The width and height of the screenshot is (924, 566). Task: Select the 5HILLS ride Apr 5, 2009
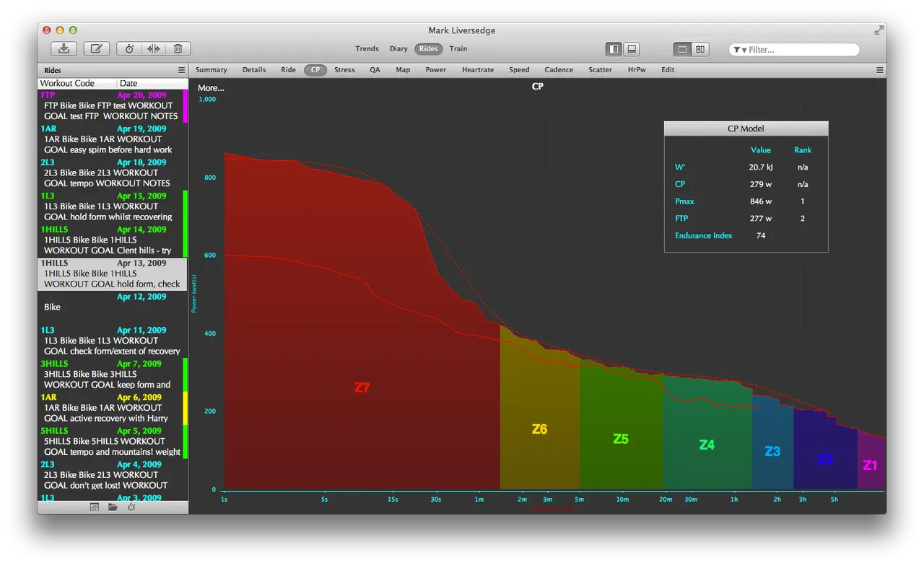click(x=112, y=441)
